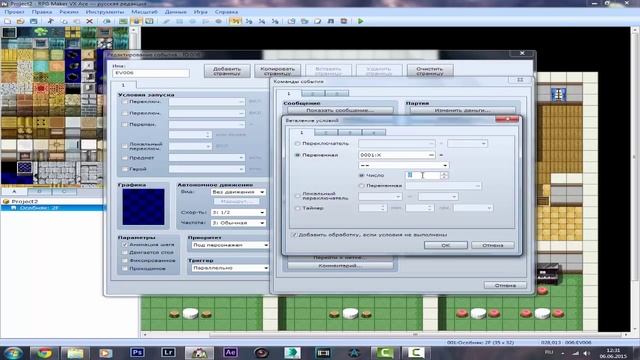
Task: Enable the Двигается стоя checkbox
Action: click(x=125, y=253)
